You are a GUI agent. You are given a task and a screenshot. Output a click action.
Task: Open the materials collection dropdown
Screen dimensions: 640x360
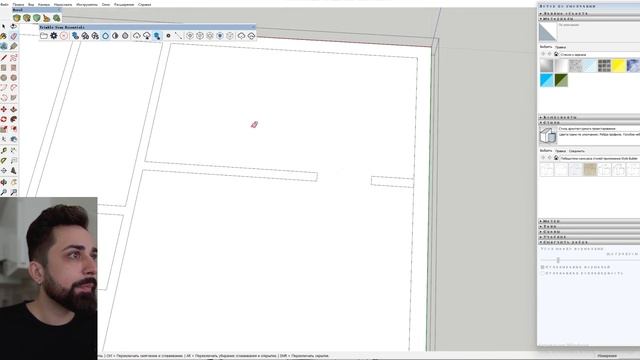(x=600, y=54)
